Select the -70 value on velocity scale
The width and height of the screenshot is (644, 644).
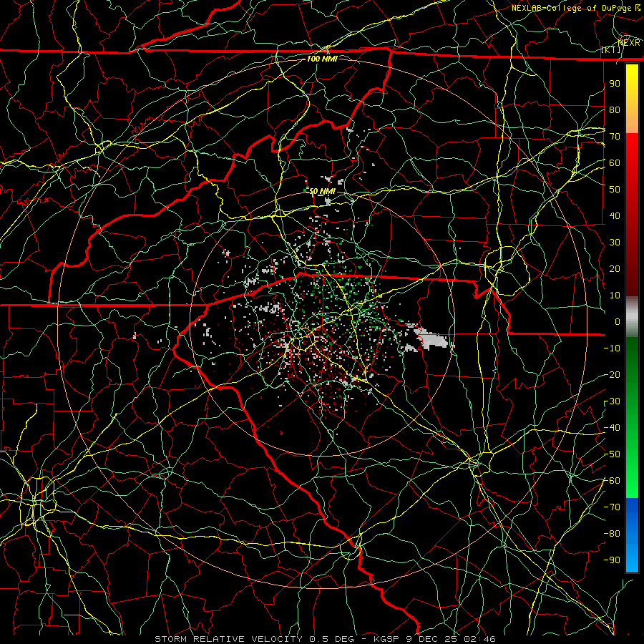[612, 507]
